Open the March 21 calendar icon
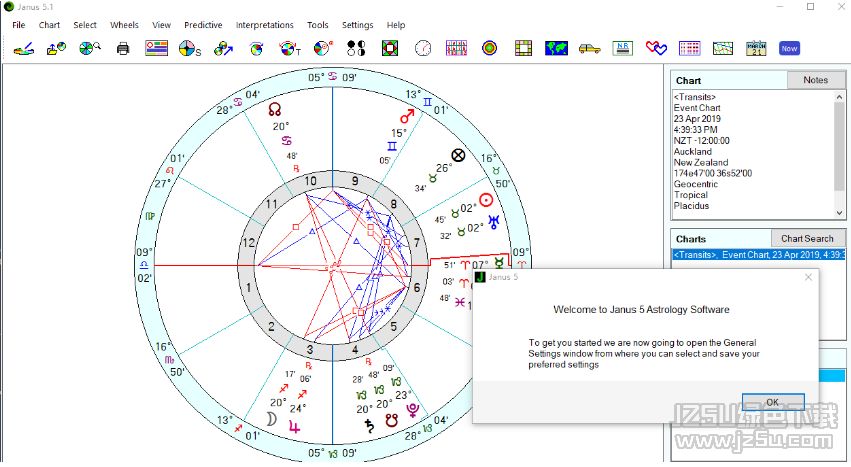The image size is (851, 467). [x=756, y=48]
